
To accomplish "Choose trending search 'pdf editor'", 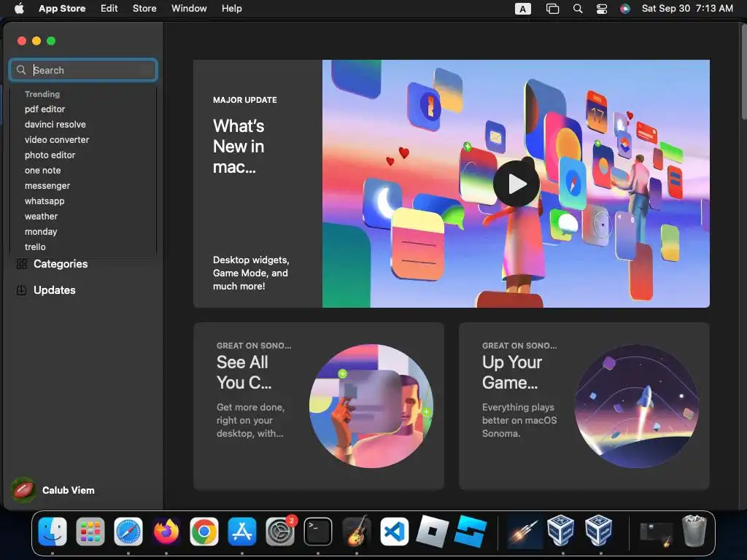I will pos(44,109).
